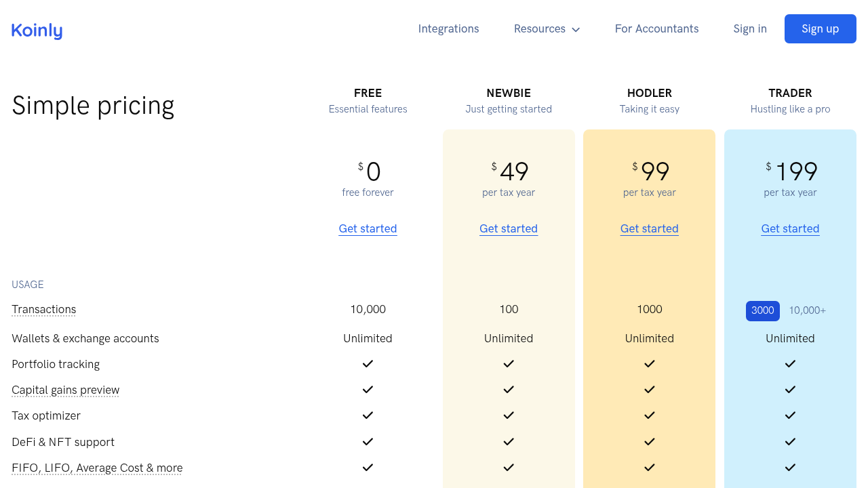This screenshot has height=488, width=868.
Task: Click the NEWBIE plan title
Action: (x=509, y=93)
